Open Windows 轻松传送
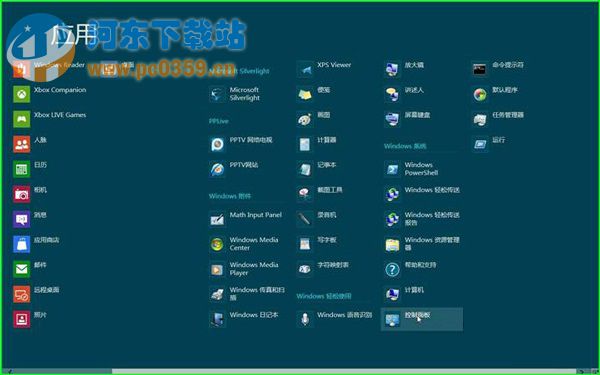The width and height of the screenshot is (600, 375). [x=422, y=194]
